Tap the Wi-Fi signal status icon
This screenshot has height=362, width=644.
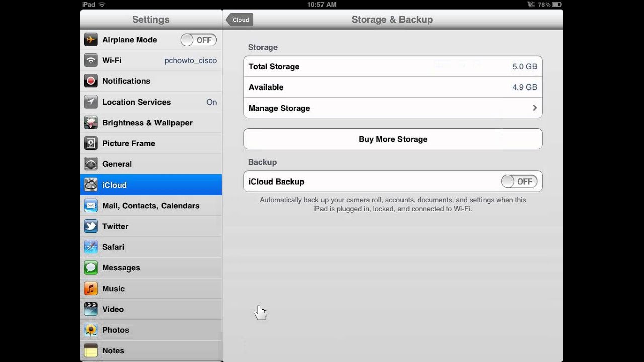click(x=102, y=5)
